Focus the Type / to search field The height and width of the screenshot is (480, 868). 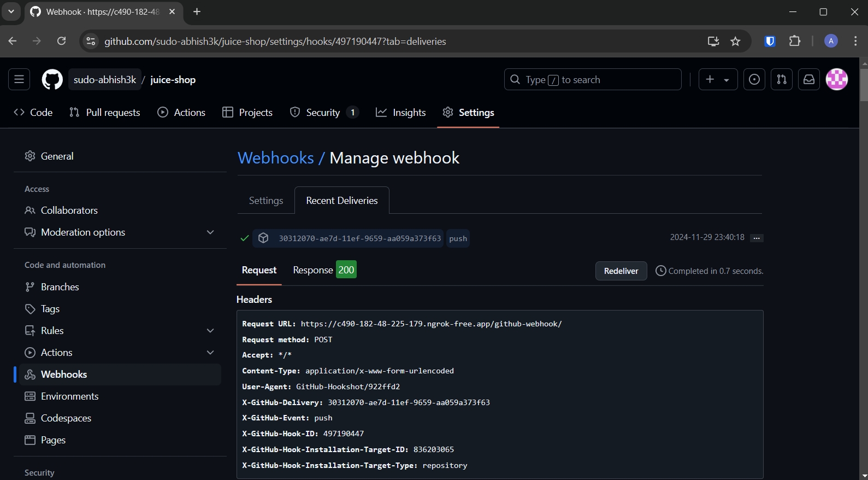click(x=593, y=80)
